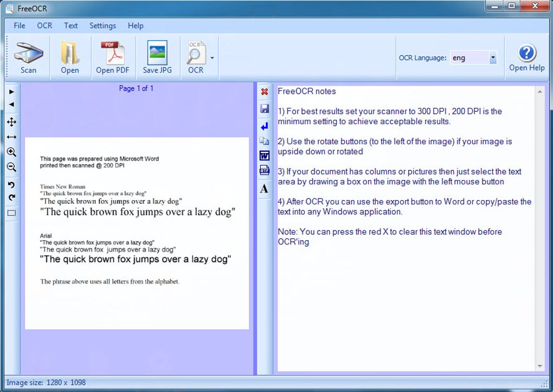Click the Open Help question mark icon
The height and width of the screenshot is (392, 553).
coord(527,53)
